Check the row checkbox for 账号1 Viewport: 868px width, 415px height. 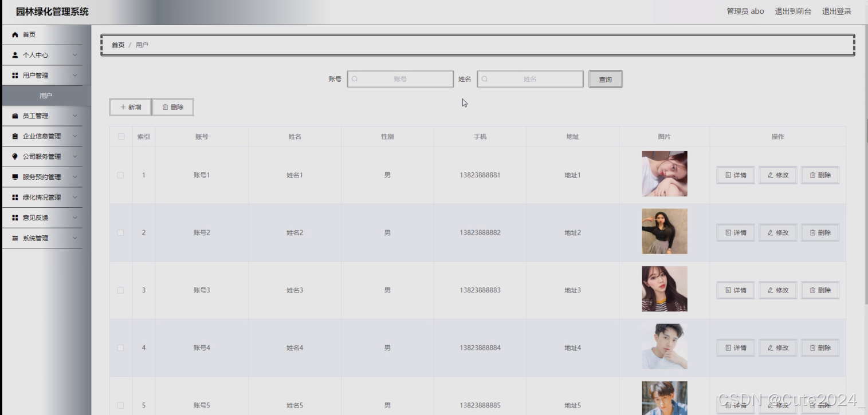120,174
